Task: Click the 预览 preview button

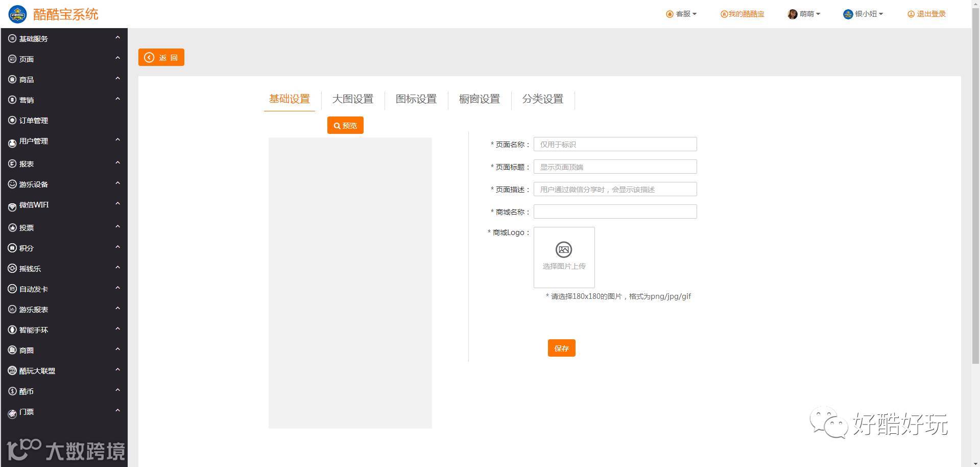Action: (x=345, y=125)
